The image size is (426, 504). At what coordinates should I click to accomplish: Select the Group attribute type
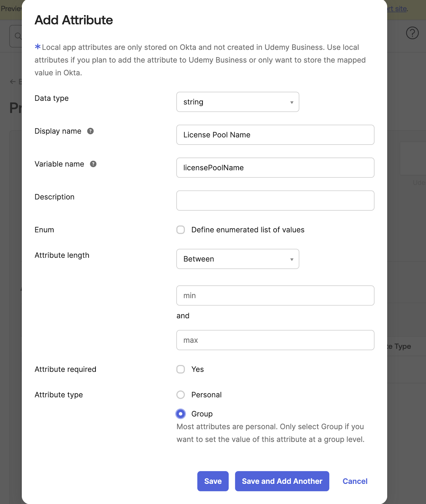(181, 414)
